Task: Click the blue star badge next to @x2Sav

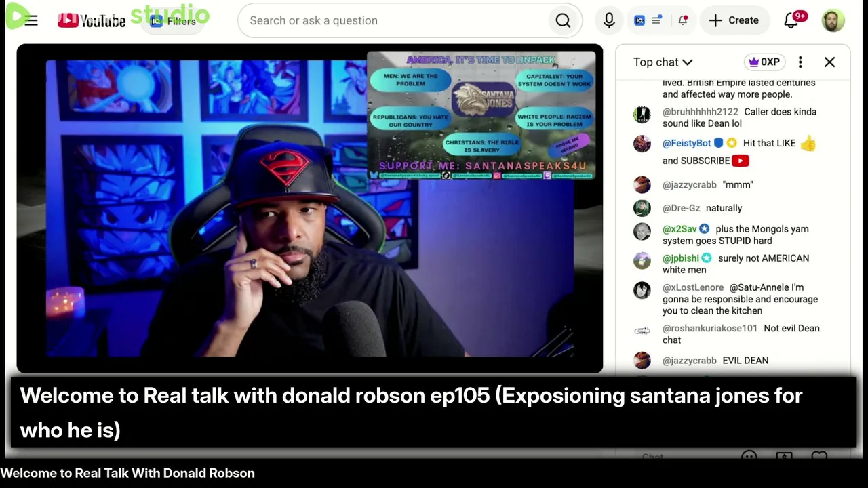Action: pyautogui.click(x=704, y=229)
